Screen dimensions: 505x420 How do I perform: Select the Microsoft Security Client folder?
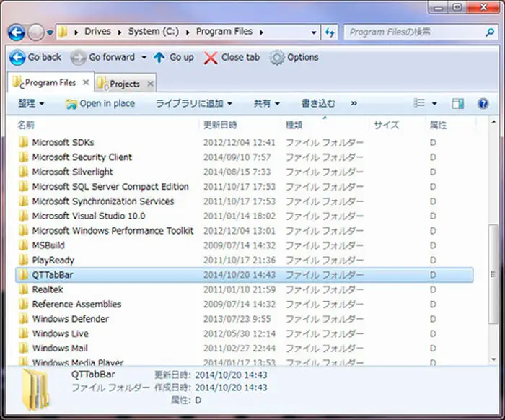tap(82, 157)
